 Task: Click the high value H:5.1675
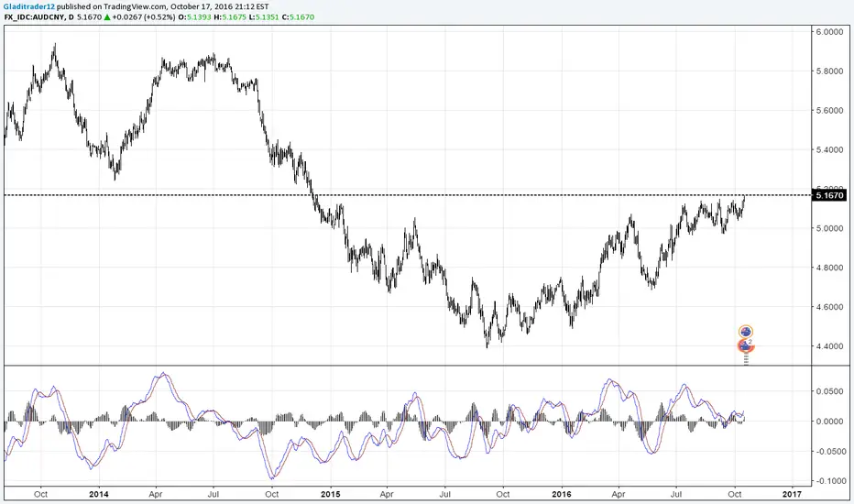click(229, 16)
